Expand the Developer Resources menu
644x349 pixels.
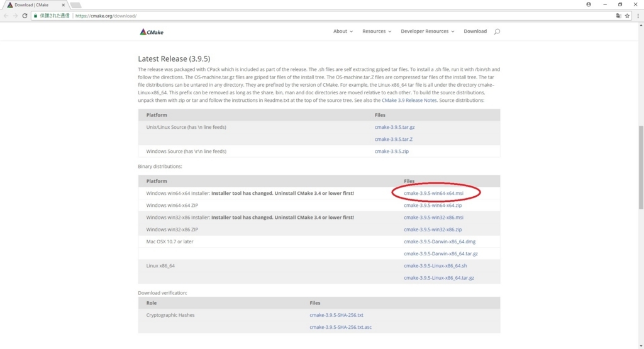click(x=428, y=31)
